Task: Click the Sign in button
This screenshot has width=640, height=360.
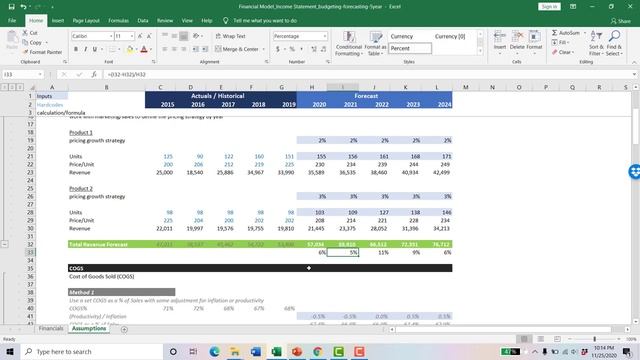Action: coord(549,7)
